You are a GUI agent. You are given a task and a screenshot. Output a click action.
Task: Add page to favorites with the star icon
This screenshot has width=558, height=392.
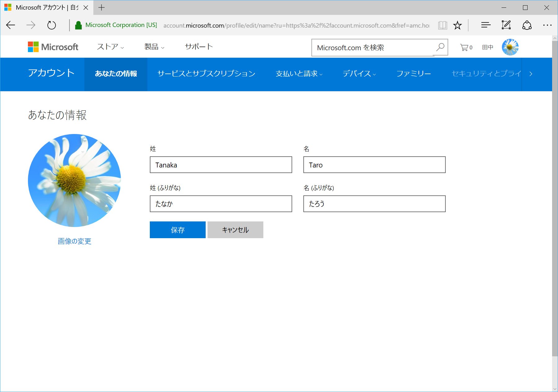[x=458, y=25]
